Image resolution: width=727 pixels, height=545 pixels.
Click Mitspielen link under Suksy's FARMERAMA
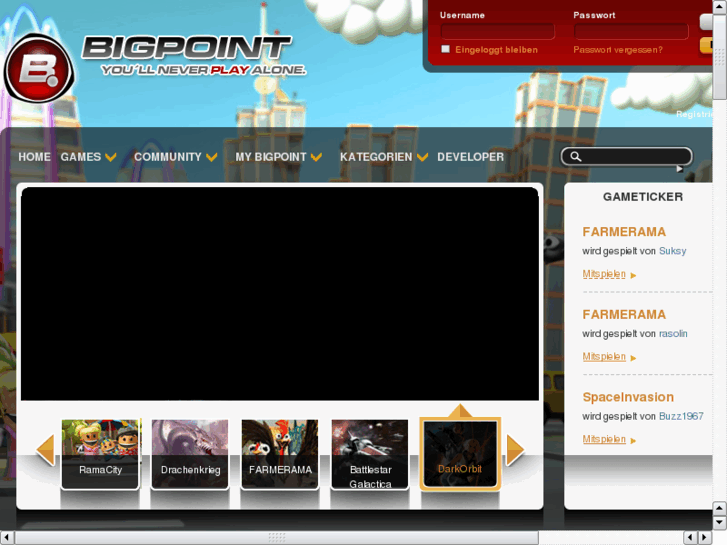click(604, 274)
